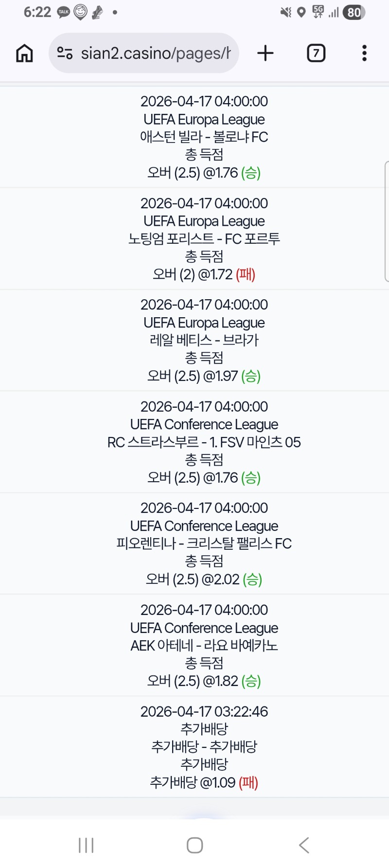389x868 pixels.
Task: Tap the 노팅엄 포리스트 - FC 포르투 match row
Action: (204, 239)
